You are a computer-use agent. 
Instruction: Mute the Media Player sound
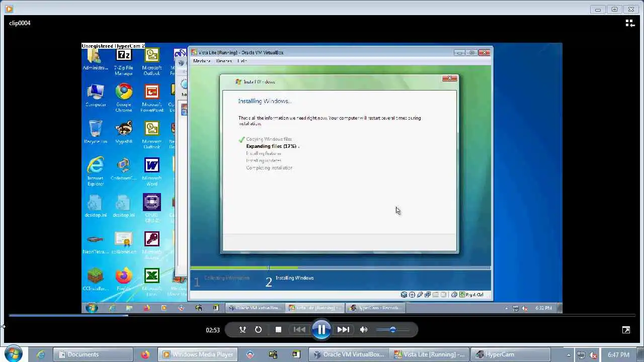[x=364, y=330]
